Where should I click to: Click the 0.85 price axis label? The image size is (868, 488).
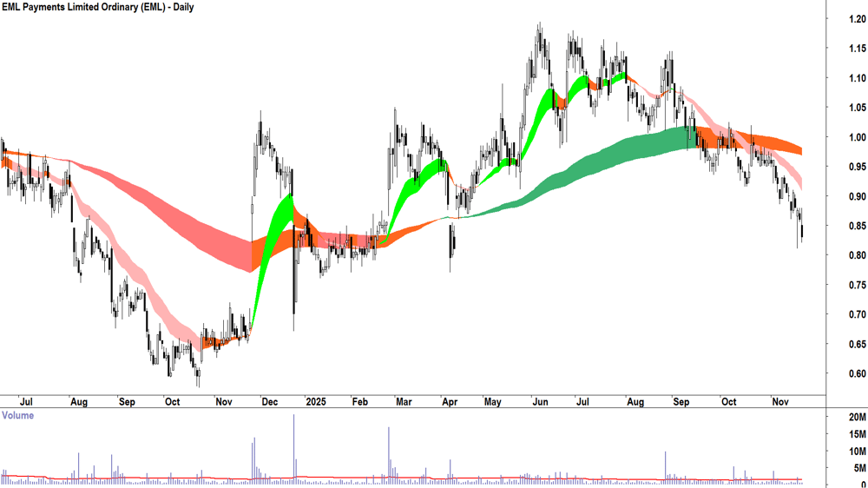(857, 226)
